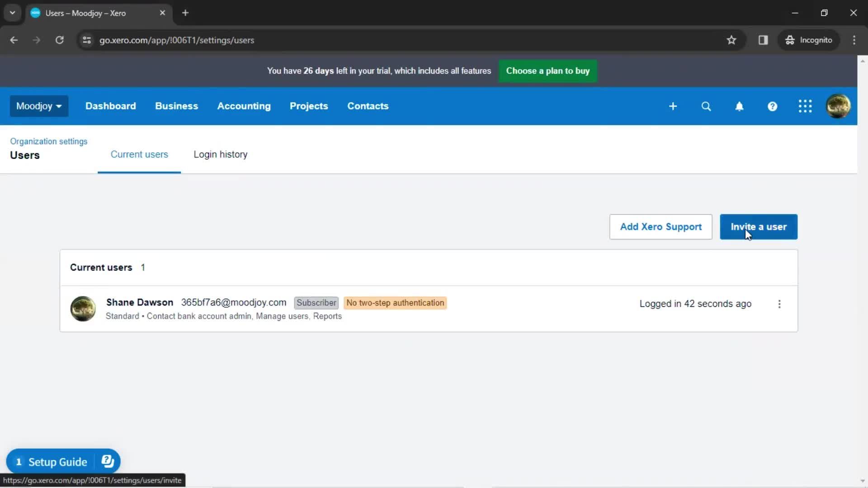Open the quick create plus menu
The width and height of the screenshot is (868, 488).
(673, 106)
